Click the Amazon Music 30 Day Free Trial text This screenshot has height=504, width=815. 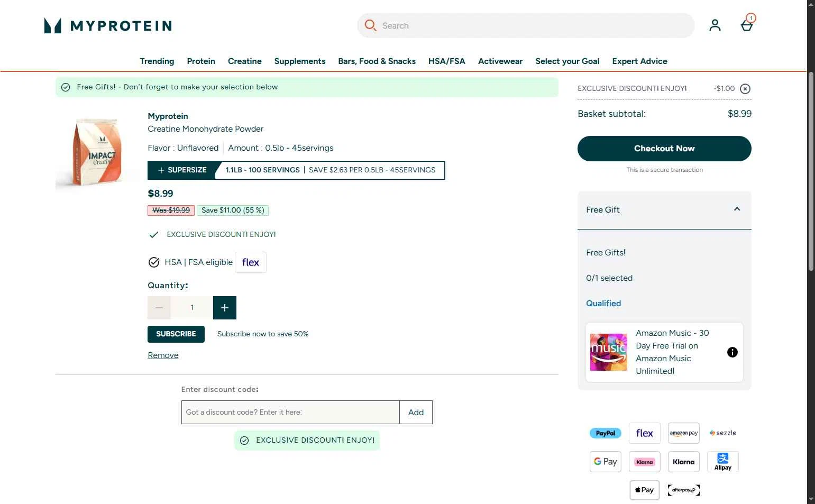[672, 352]
